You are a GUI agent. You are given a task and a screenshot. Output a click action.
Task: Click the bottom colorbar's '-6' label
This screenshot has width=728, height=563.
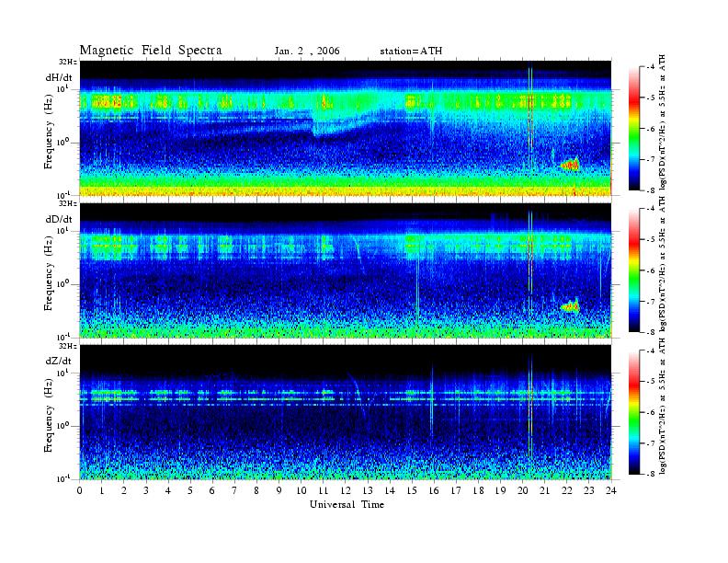coord(651,412)
